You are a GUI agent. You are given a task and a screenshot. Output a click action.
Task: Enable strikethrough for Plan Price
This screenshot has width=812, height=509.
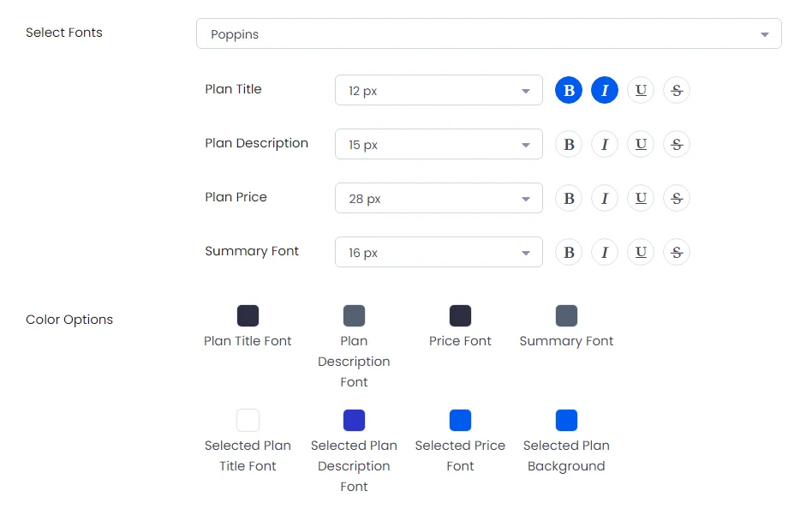tap(677, 198)
